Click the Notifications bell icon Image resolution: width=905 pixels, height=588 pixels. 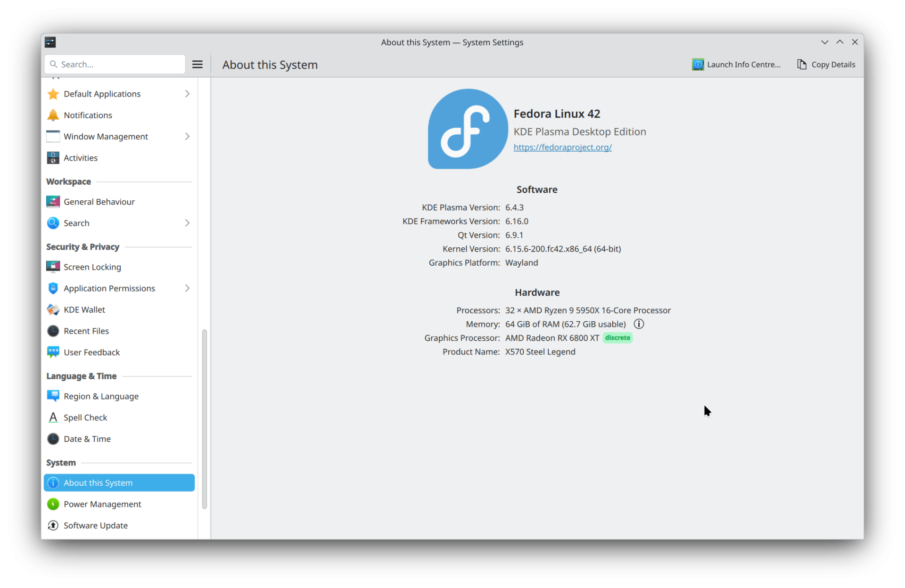click(x=53, y=115)
